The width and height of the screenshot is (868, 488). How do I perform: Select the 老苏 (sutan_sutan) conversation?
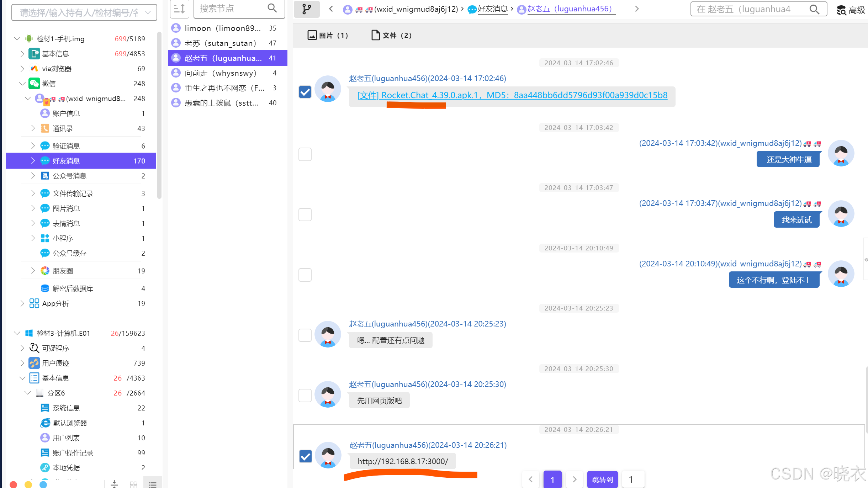[221, 43]
